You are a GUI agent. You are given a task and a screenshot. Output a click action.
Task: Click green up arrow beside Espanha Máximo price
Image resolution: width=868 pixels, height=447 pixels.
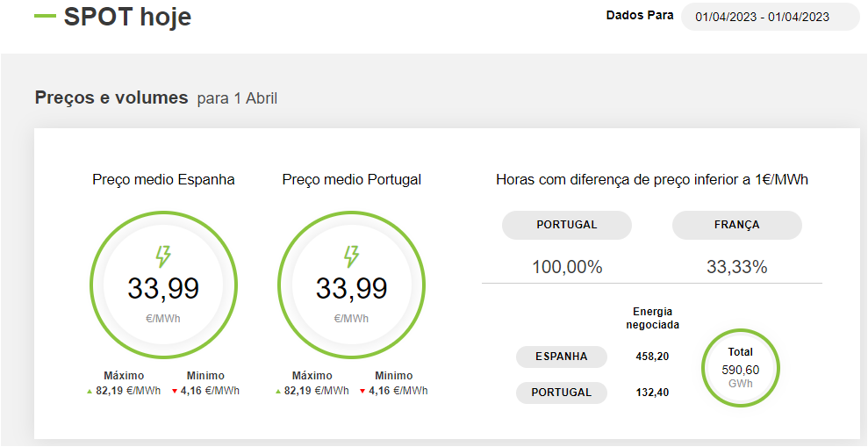pyautogui.click(x=90, y=392)
